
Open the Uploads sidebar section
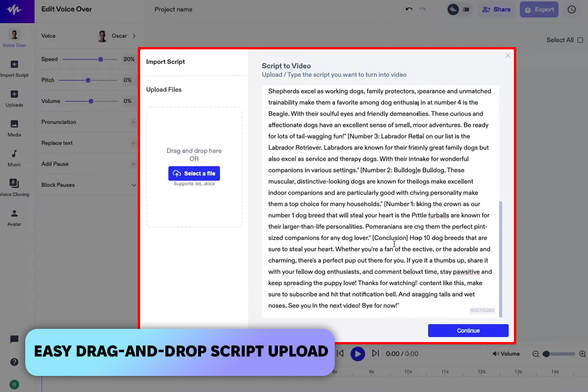[x=14, y=99]
